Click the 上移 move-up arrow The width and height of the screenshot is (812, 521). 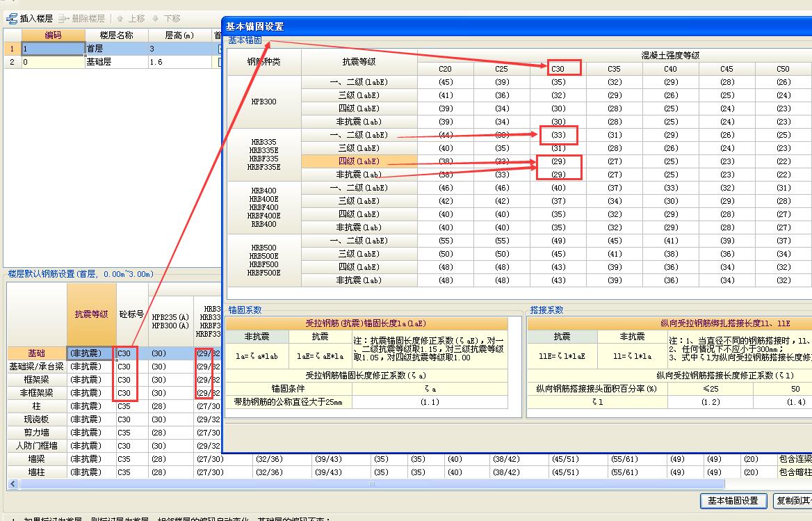tap(131, 19)
